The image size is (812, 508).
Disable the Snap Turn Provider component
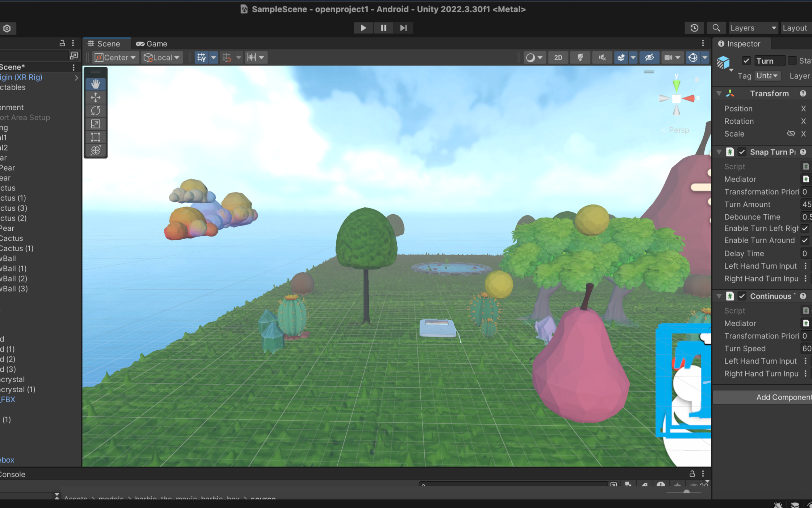742,152
